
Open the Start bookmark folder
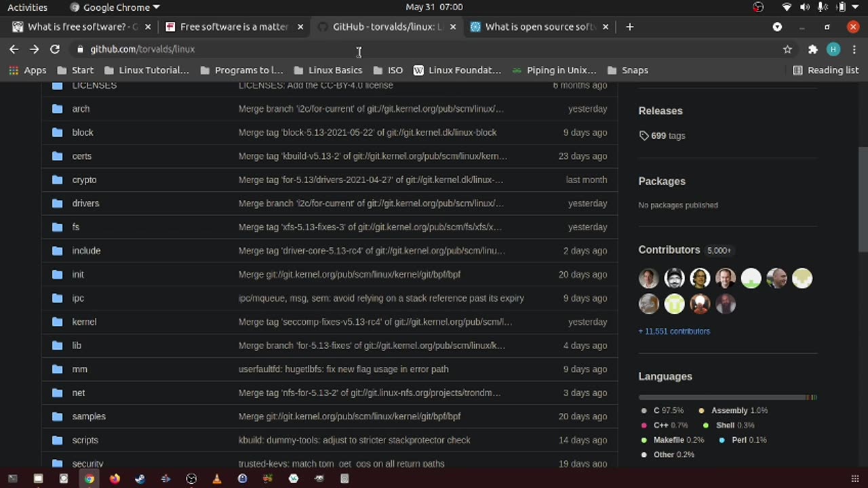click(75, 70)
